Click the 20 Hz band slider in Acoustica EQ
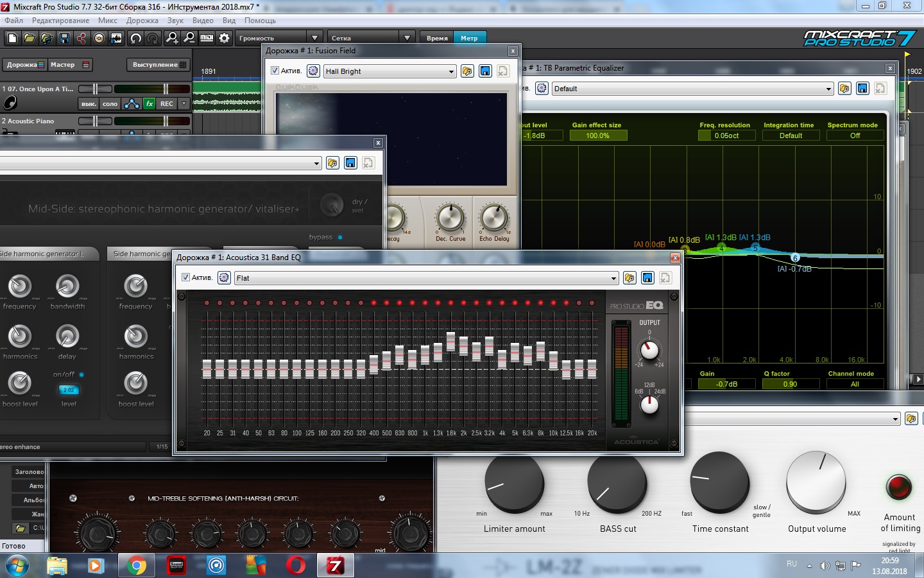924x578 pixels. (207, 369)
